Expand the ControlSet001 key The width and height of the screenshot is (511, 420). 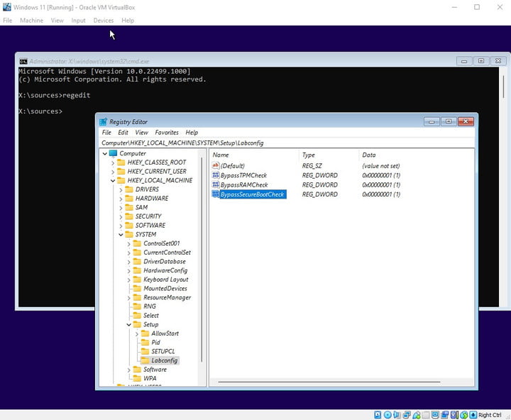pyautogui.click(x=128, y=244)
